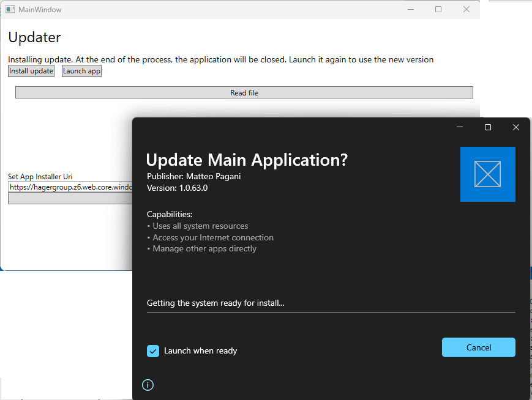Click the gray button below Uri field
Viewport: 532px width, 400px height.
coord(70,199)
